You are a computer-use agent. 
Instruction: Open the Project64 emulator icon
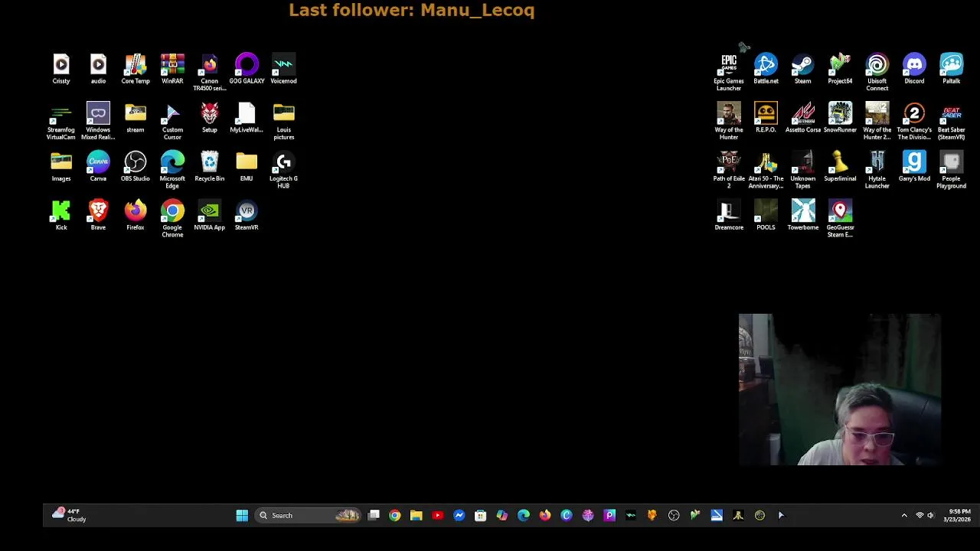[x=840, y=69]
